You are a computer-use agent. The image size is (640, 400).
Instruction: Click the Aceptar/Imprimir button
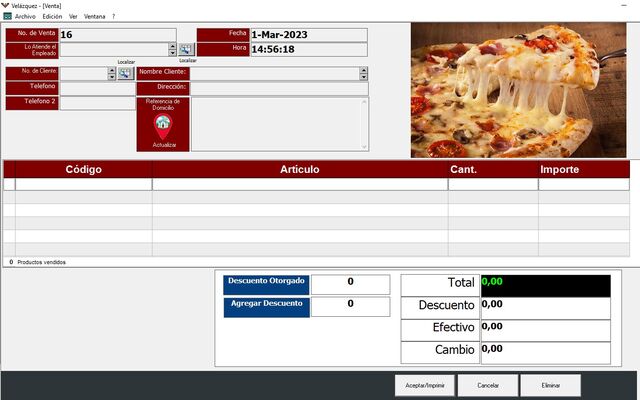pyautogui.click(x=425, y=385)
